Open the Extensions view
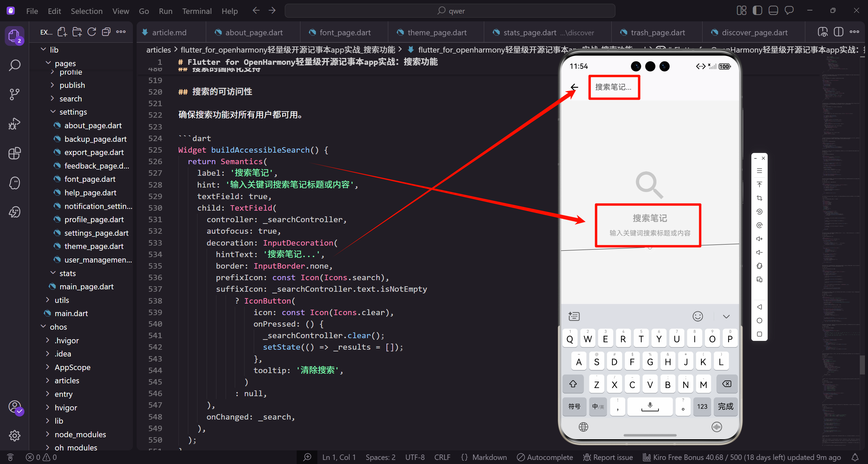868x464 pixels. point(14,153)
